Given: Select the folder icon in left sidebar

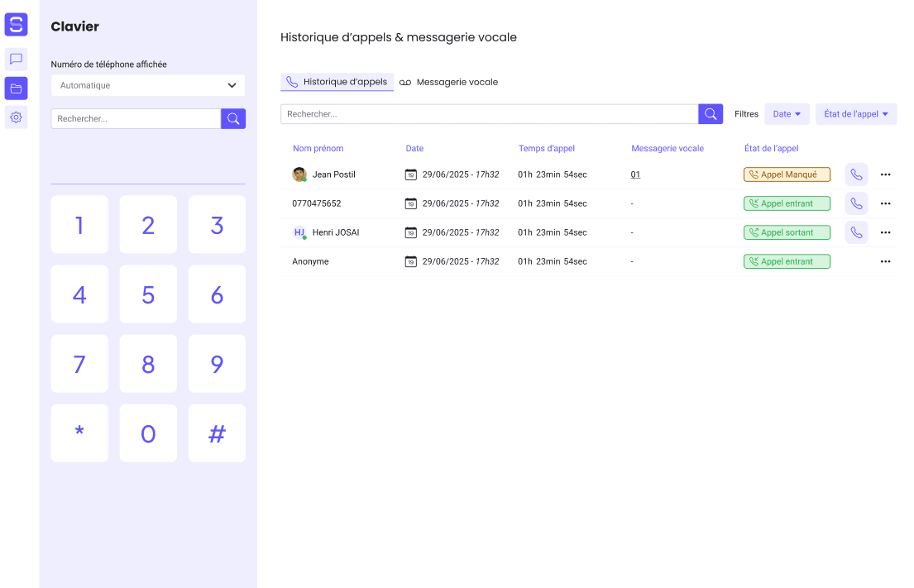Looking at the screenshot, I should click(16, 88).
